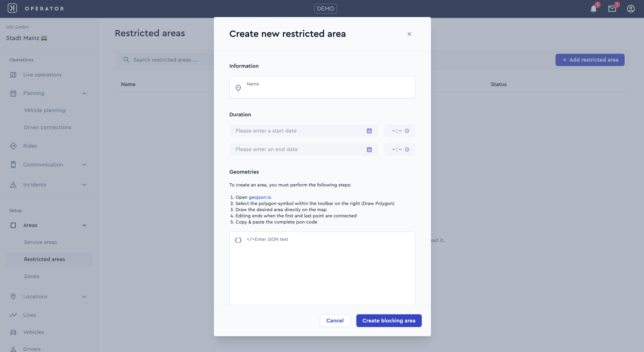Screen dimensions: 644x352
Task: Open Vehicle planning page
Action: [x=45, y=110]
